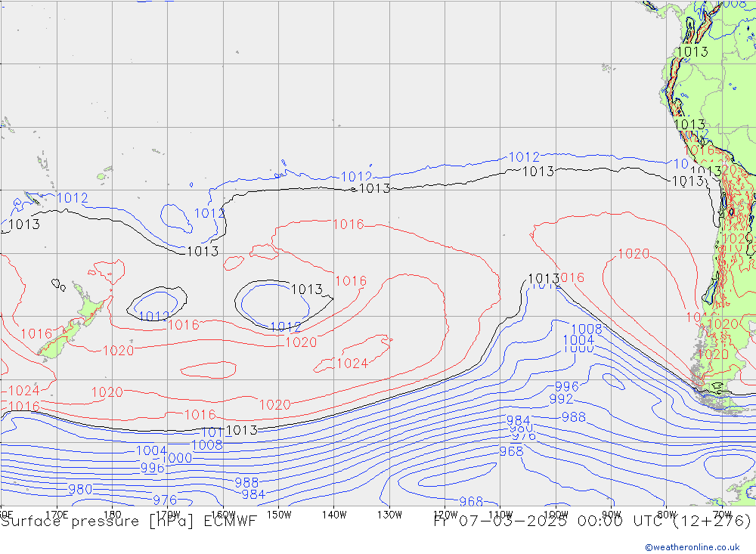Click the 1016 label west of New Zealand
756x554 pixels.
(36, 333)
